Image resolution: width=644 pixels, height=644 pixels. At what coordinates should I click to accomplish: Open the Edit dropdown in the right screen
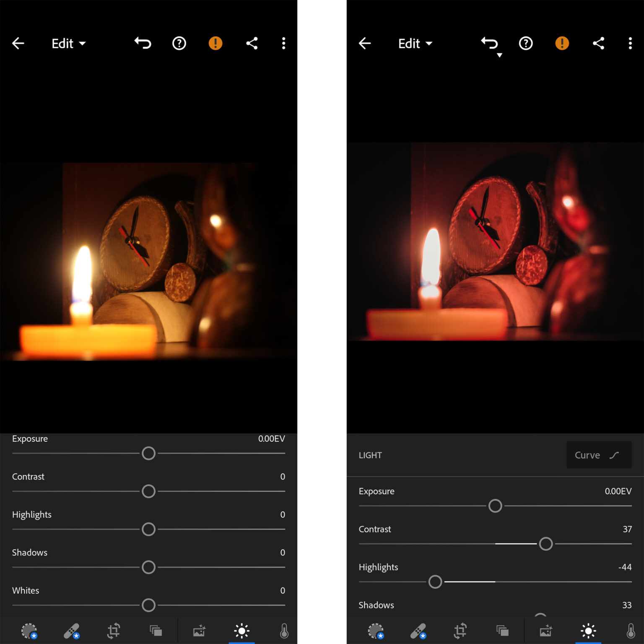(415, 44)
